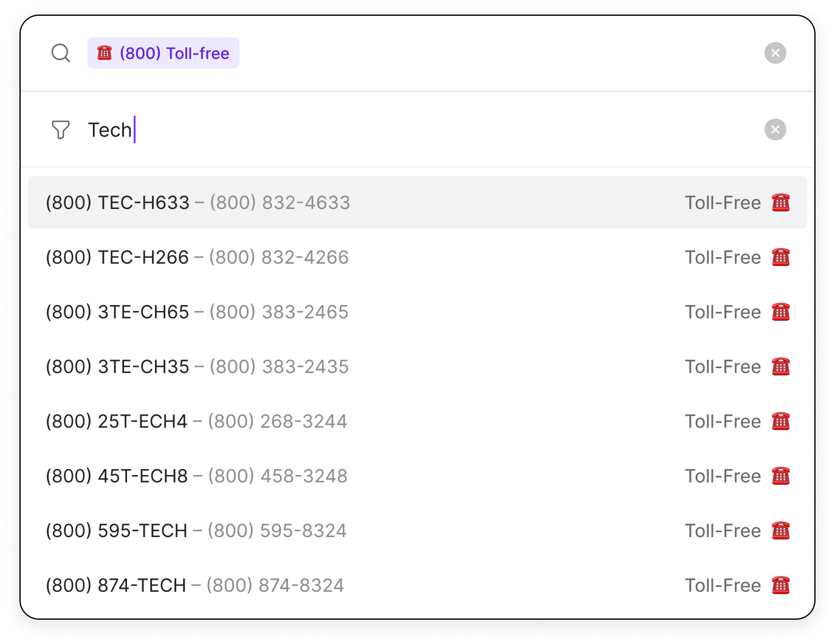835x644 pixels.
Task: Select the (800) 874-8324 number result
Action: point(275,585)
